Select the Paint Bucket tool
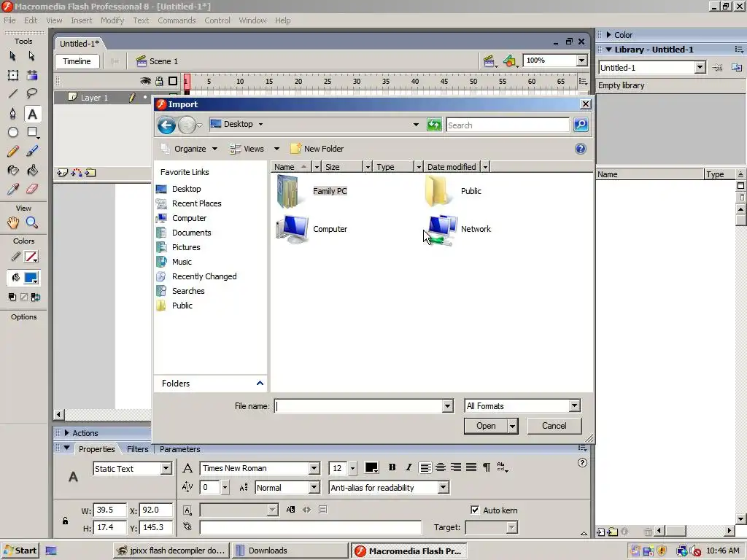This screenshot has width=747, height=560. coord(32,171)
